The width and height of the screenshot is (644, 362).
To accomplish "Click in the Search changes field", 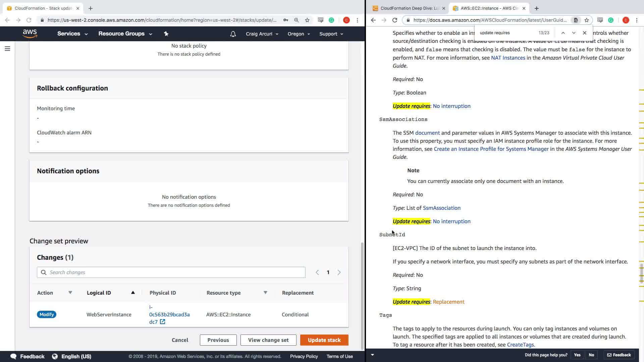I will tap(171, 272).
